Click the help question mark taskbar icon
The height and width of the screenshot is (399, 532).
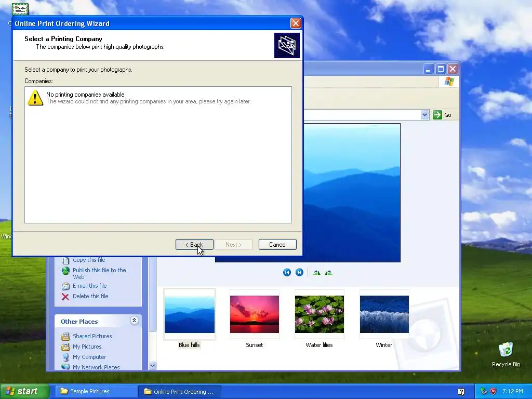pyautogui.click(x=461, y=392)
